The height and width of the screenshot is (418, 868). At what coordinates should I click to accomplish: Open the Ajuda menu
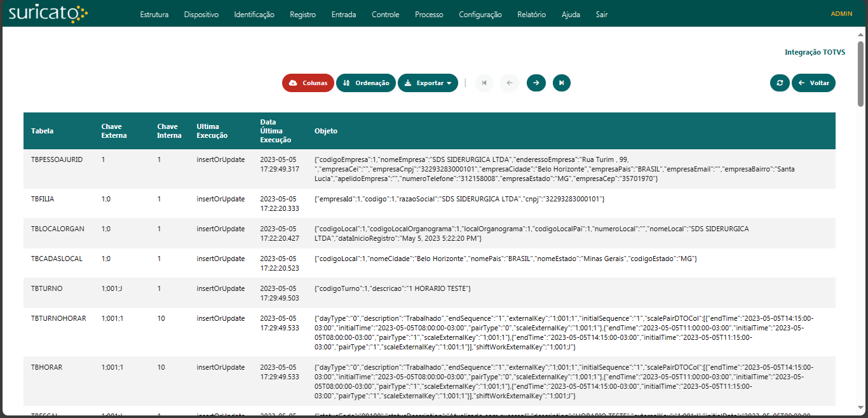click(571, 15)
